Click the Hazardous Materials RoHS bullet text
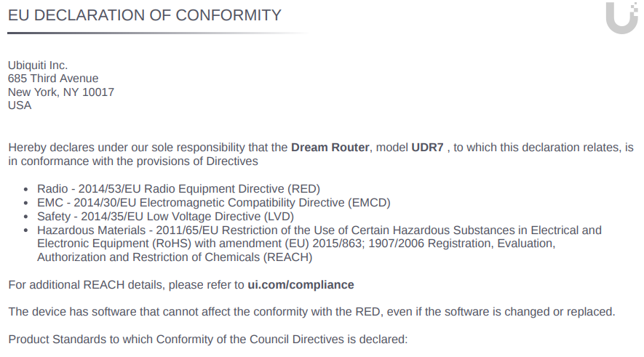The height and width of the screenshot is (357, 644). coord(319,230)
